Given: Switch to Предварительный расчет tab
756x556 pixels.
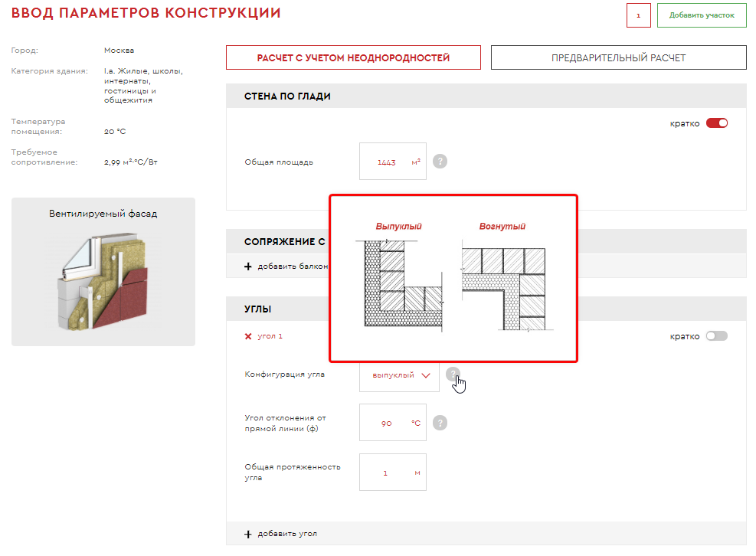Looking at the screenshot, I should [x=618, y=57].
